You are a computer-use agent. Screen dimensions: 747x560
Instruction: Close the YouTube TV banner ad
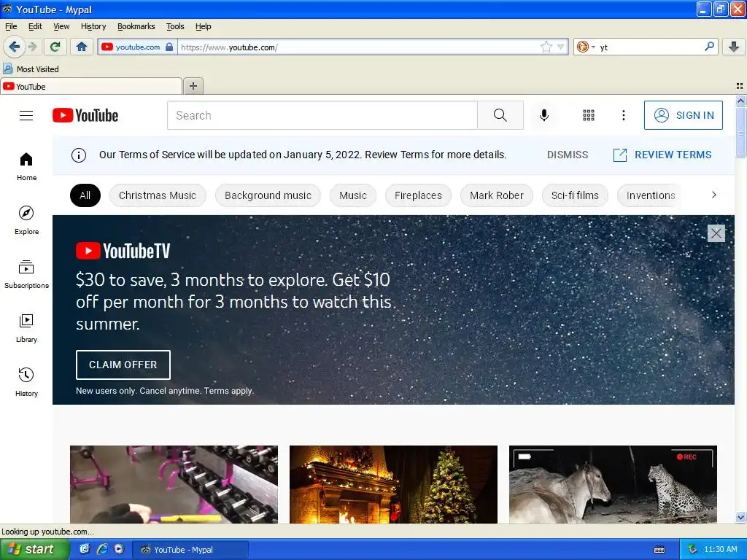(716, 233)
